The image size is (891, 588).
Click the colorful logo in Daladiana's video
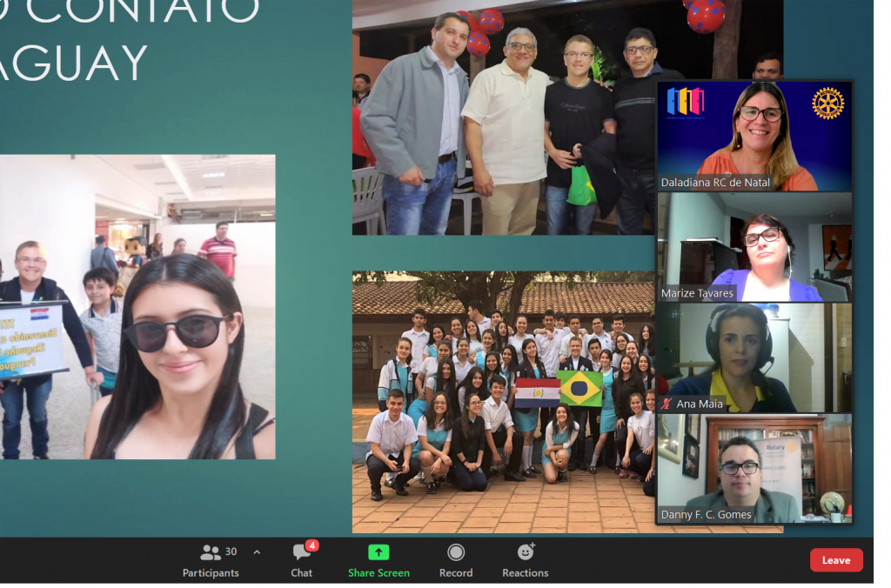point(686,103)
